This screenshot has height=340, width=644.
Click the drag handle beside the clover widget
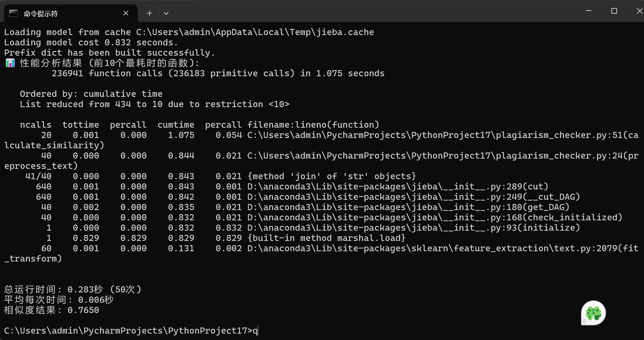pos(584,321)
